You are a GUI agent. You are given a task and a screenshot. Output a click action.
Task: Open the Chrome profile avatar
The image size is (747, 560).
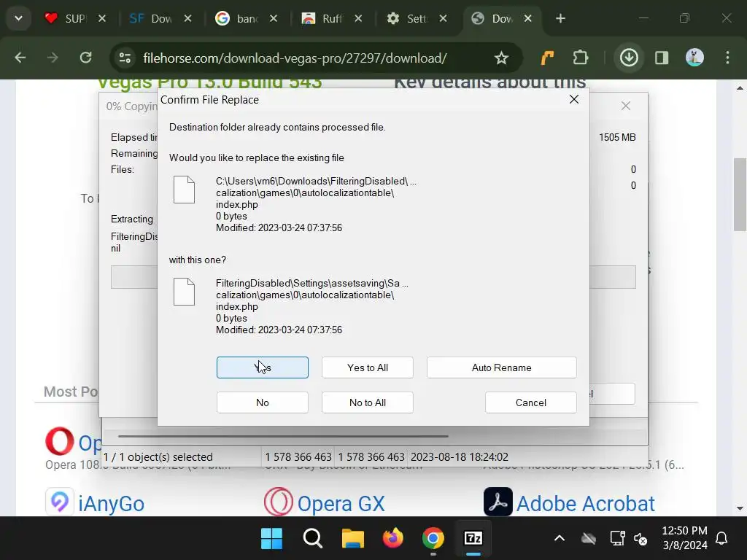pyautogui.click(x=694, y=58)
